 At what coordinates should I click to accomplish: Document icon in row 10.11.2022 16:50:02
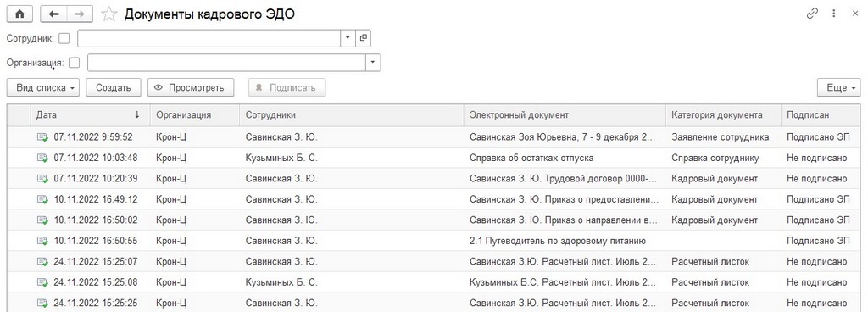(x=42, y=220)
